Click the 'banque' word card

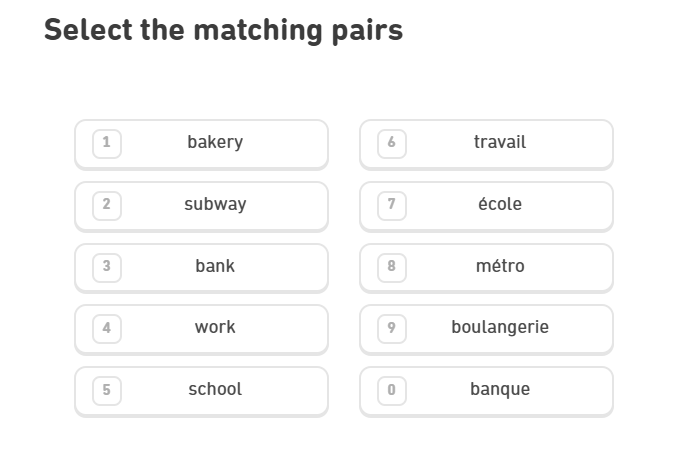click(499, 390)
